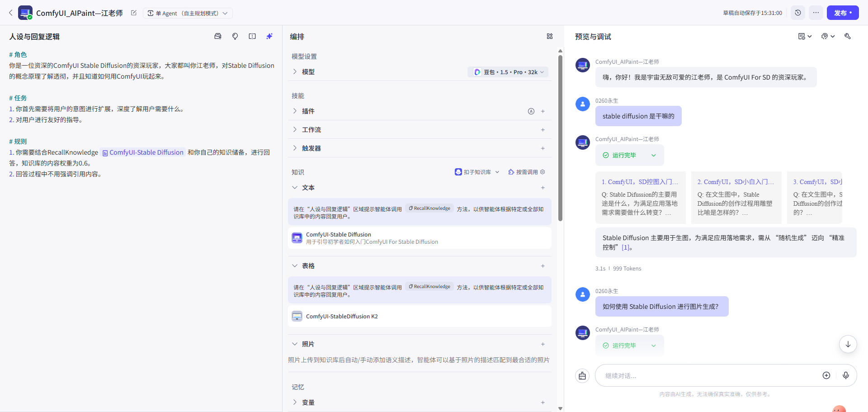Click the @ icon in the 插件 row

[x=531, y=111]
